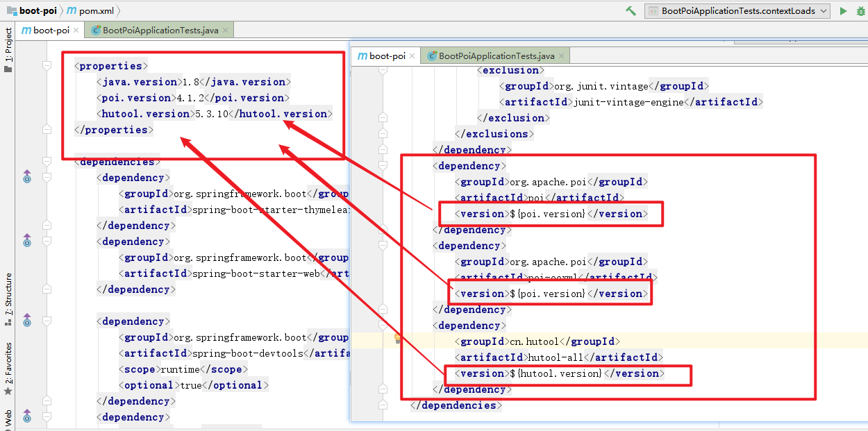Click the </properties> closing tag text
This screenshot has width=868, height=431.
(114, 130)
